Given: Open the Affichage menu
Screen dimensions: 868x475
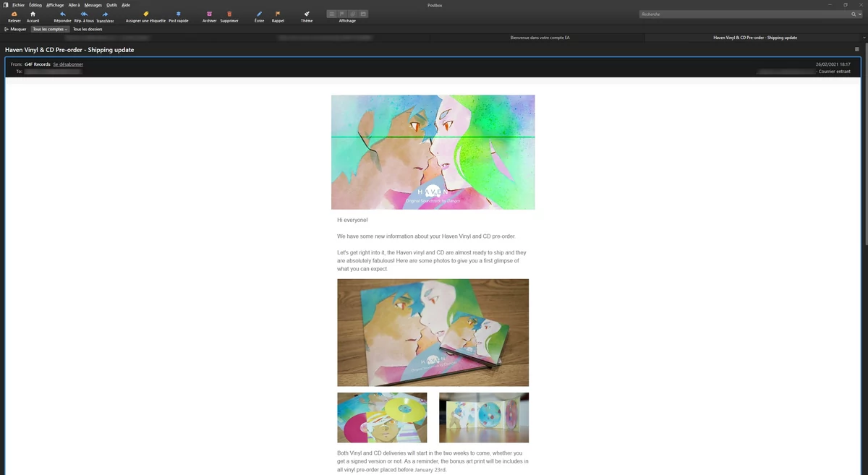Looking at the screenshot, I should [x=55, y=5].
